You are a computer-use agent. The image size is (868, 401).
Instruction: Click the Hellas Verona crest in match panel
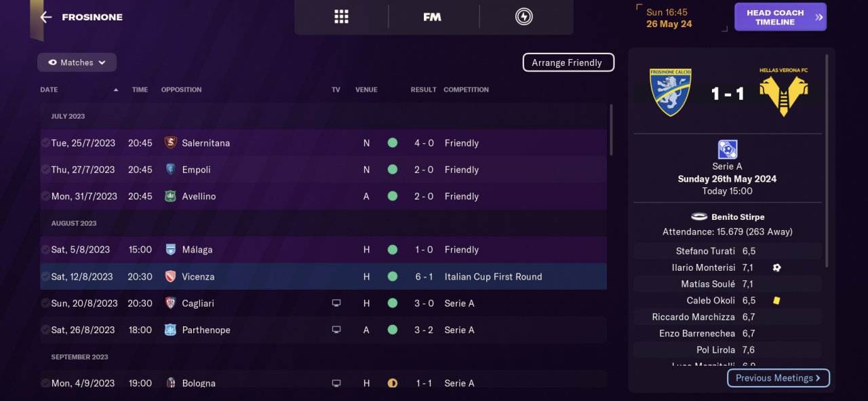[x=783, y=92]
